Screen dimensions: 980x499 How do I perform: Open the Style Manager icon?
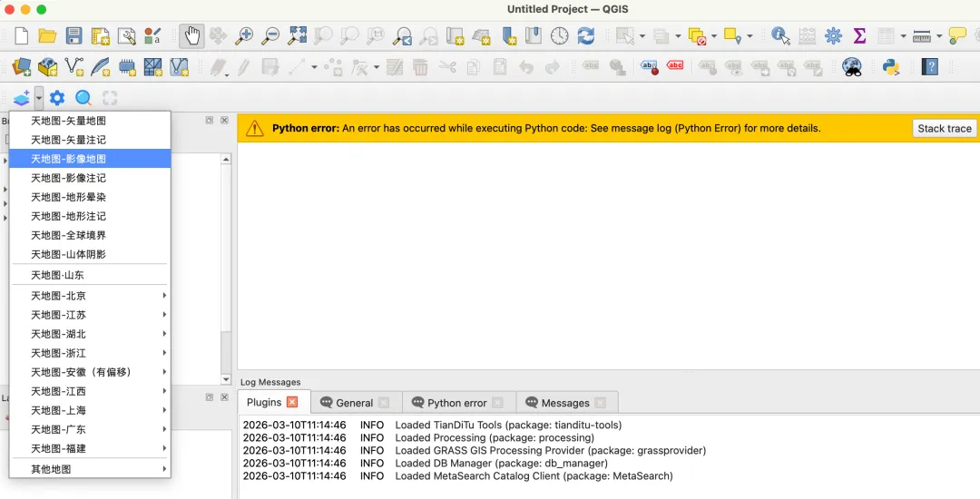152,35
